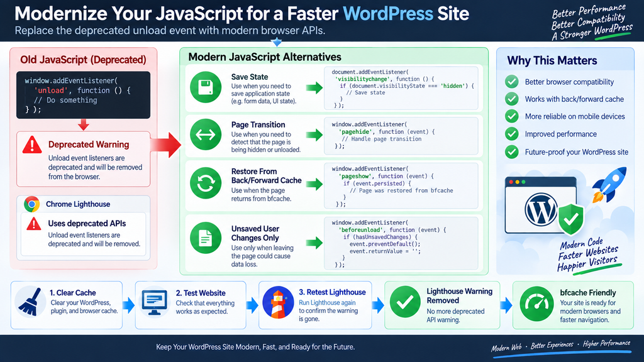
Task: Click the handwritten 'Better Performance Better Compatibility' note
Action: 591,22
